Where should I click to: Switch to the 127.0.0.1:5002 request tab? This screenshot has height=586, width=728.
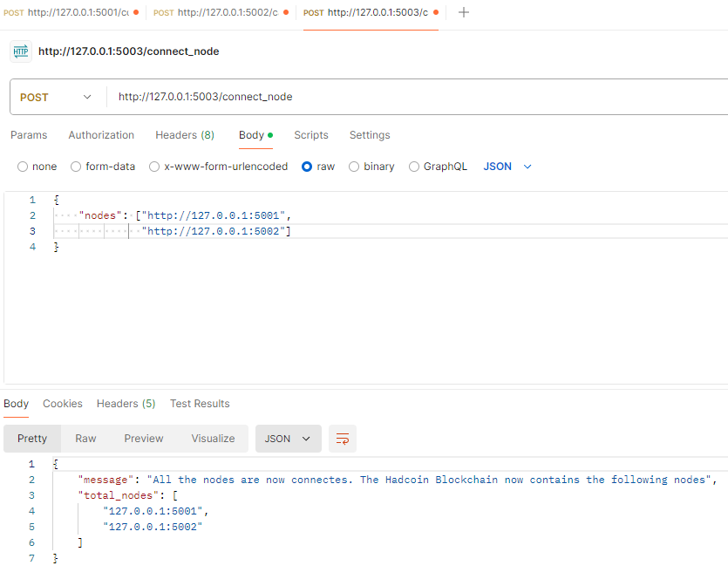pos(221,12)
